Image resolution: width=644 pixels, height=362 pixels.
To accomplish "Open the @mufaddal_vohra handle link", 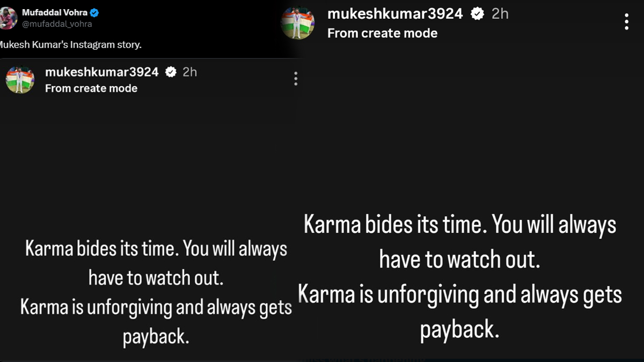I will coord(57,24).
